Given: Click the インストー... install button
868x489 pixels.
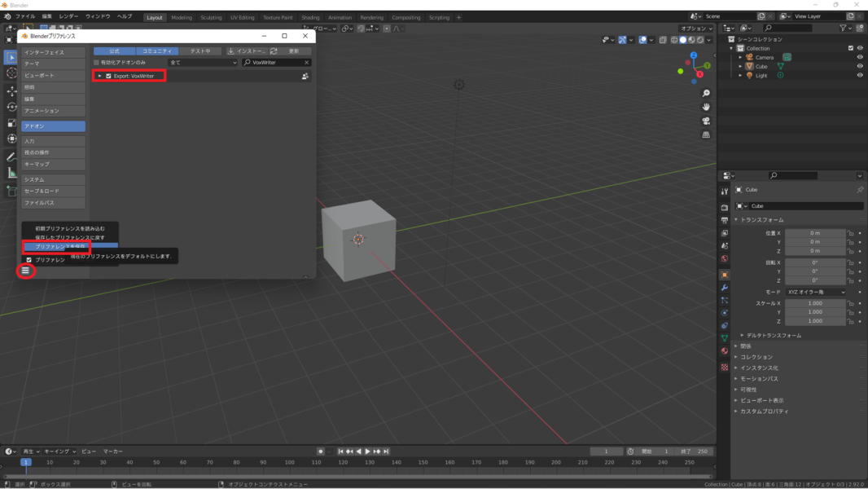Looking at the screenshot, I should (x=247, y=51).
